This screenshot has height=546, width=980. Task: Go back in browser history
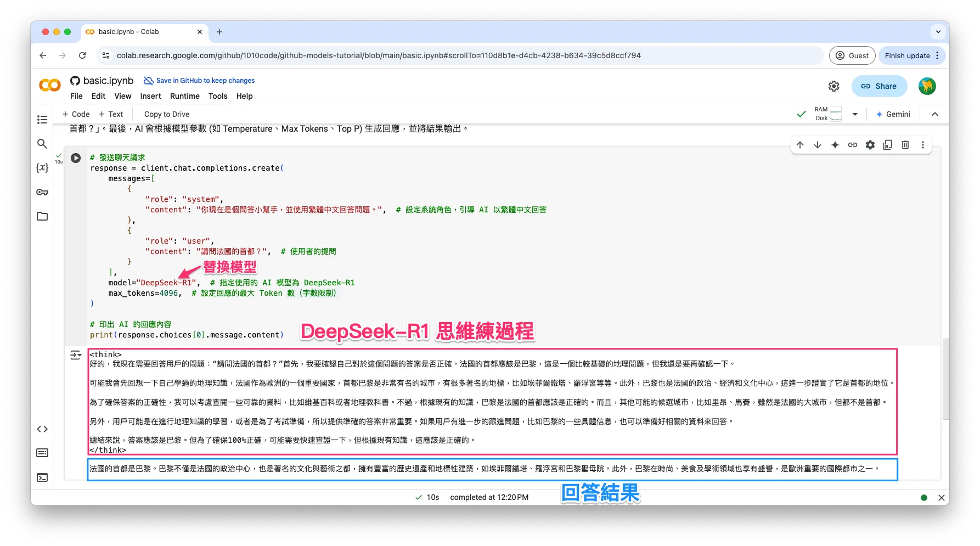43,55
